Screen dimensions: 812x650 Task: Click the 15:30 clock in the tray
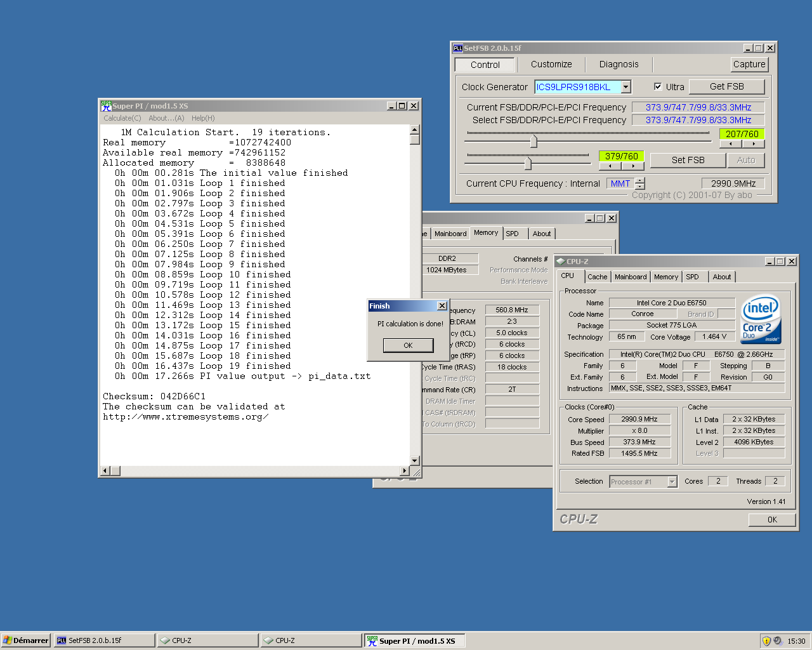pyautogui.click(x=796, y=641)
